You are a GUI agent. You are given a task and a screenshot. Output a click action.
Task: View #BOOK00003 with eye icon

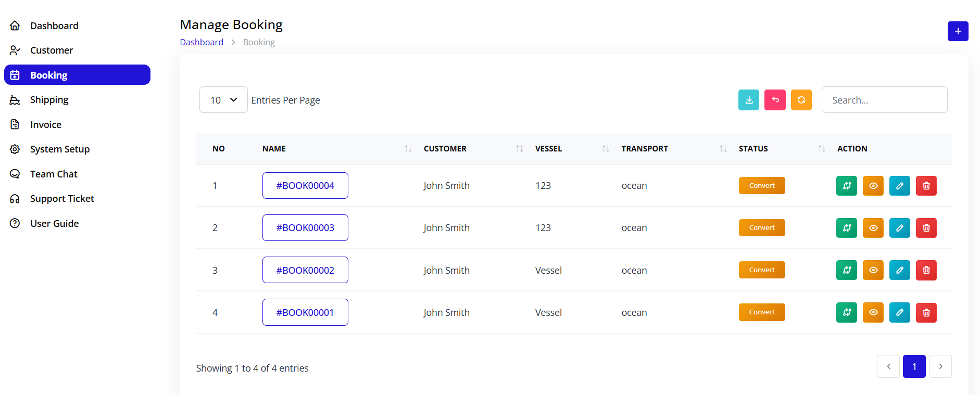coord(873,228)
